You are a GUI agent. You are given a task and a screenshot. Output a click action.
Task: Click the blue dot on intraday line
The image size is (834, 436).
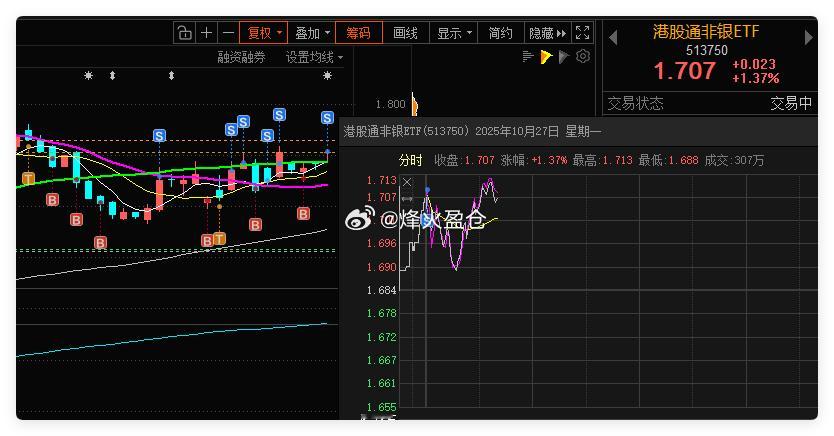click(427, 190)
